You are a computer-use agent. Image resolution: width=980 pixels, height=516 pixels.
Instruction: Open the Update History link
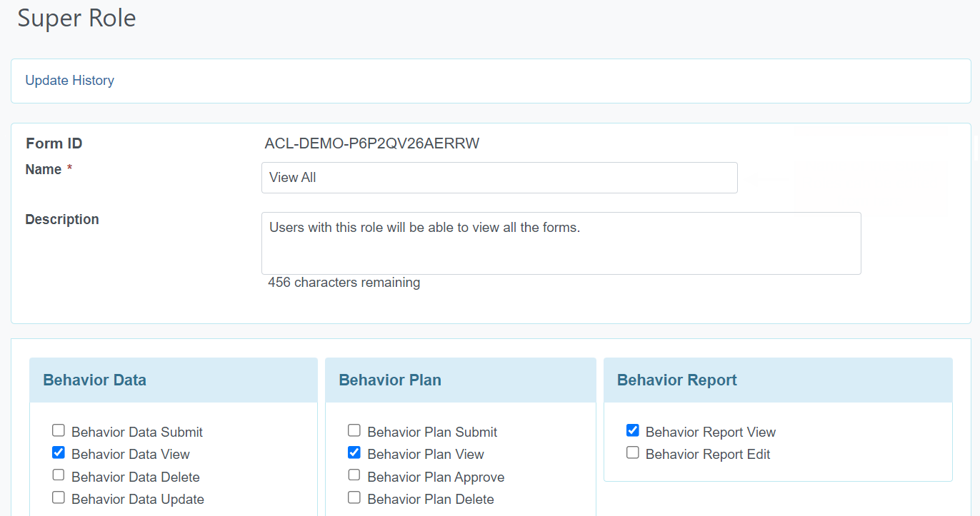pyautogui.click(x=69, y=81)
